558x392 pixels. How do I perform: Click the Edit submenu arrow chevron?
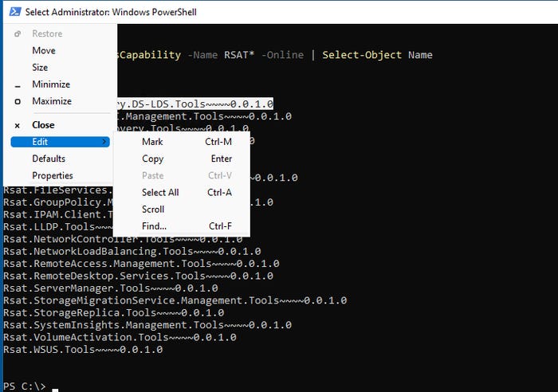click(104, 142)
